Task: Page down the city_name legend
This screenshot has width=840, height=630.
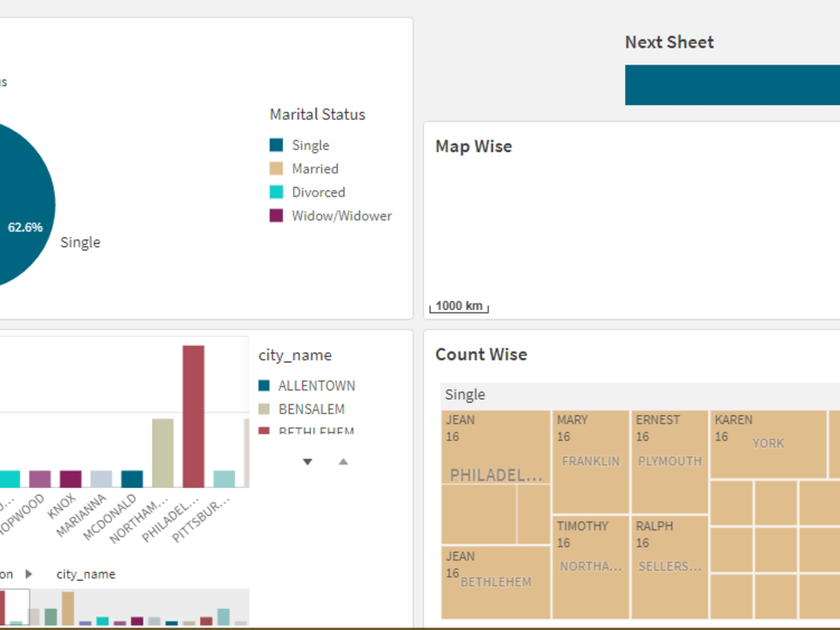Action: point(307,462)
